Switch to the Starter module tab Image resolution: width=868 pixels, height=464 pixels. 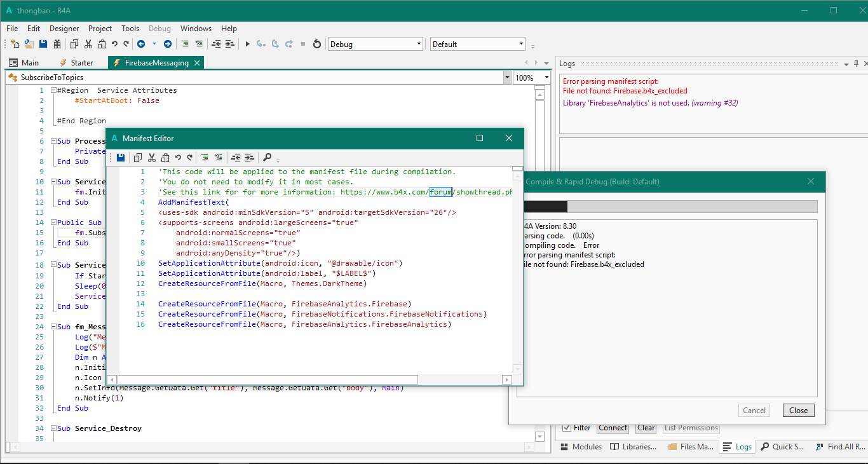point(76,63)
